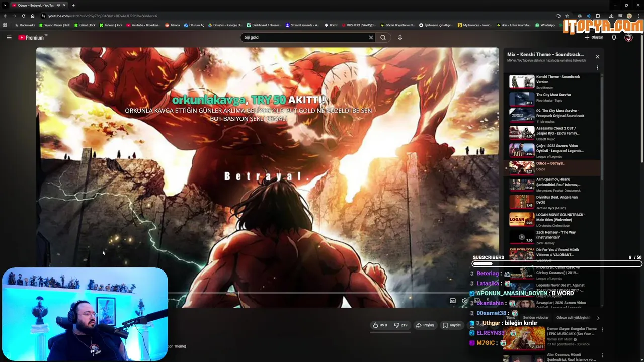Viewport: 644px width, 362px height.
Task: Open the tab search dropdown arrow
Action: [x=5, y=5]
